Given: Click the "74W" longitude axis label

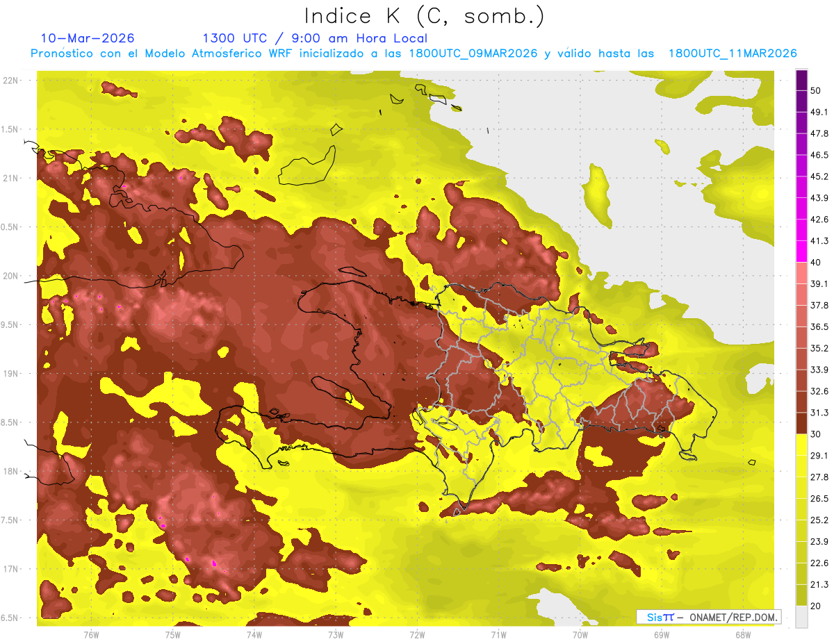Looking at the screenshot, I should (254, 634).
